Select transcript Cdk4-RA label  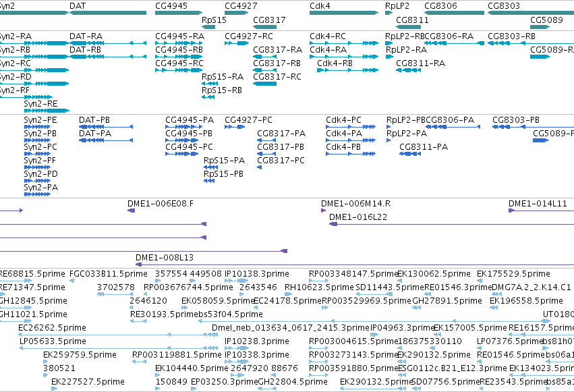pos(328,49)
